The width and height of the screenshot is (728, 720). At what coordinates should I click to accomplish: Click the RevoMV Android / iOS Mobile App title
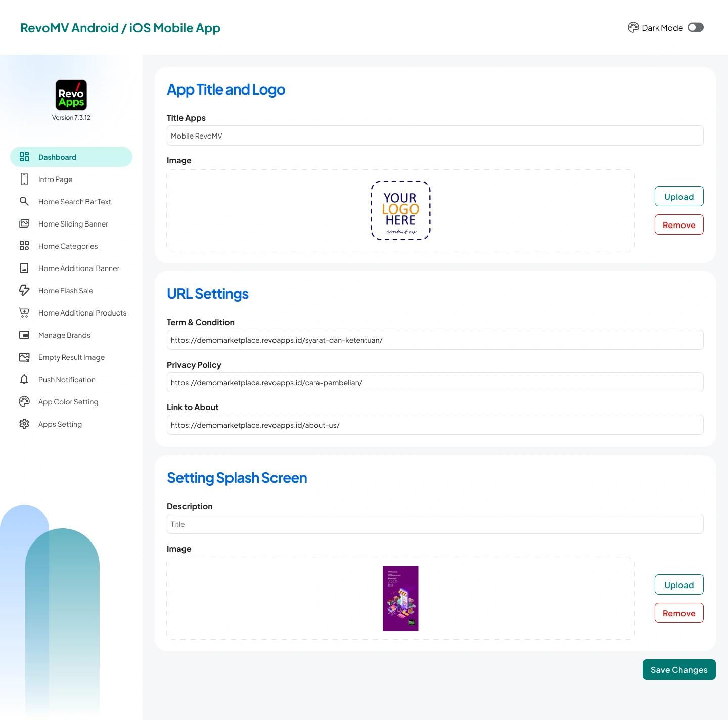click(x=120, y=28)
